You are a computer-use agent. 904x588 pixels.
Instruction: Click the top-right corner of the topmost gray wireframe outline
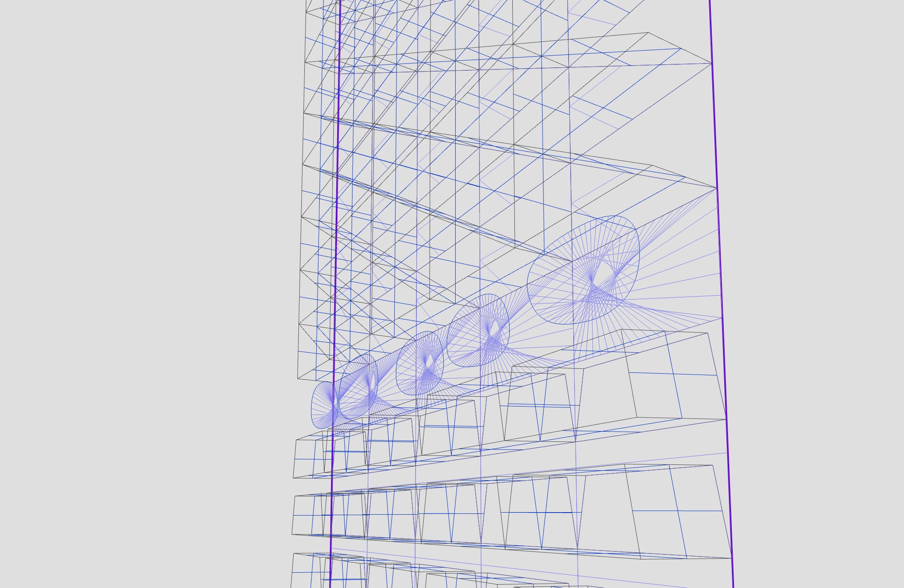(x=648, y=33)
